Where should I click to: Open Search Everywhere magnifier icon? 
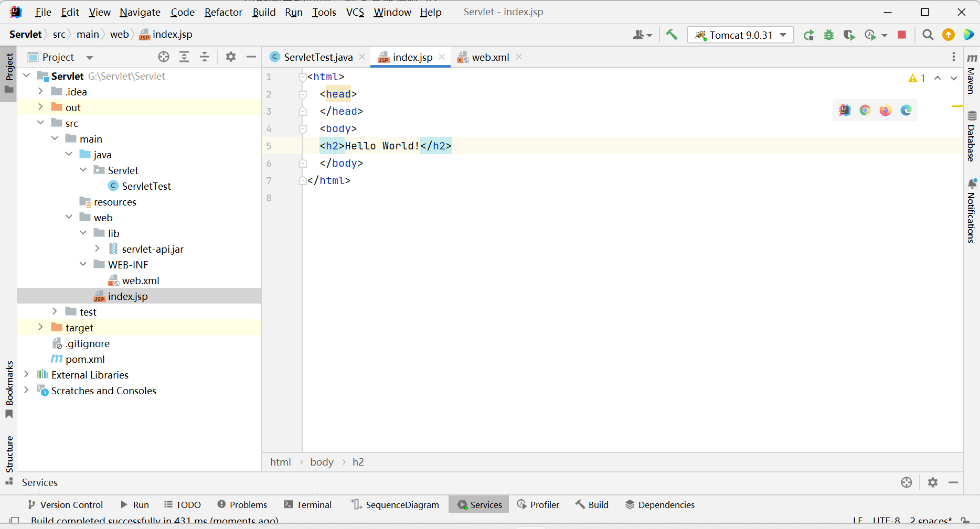(928, 35)
